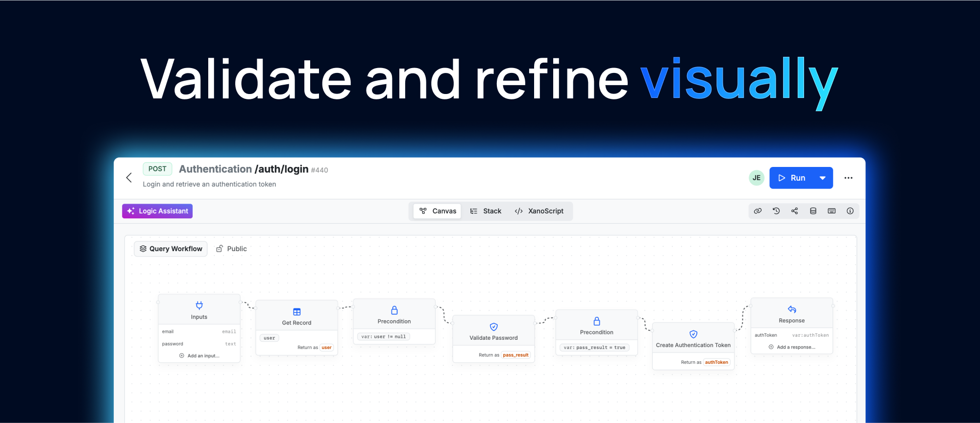980x423 pixels.
Task: Click the #440 endpoint ID
Action: [x=319, y=170]
